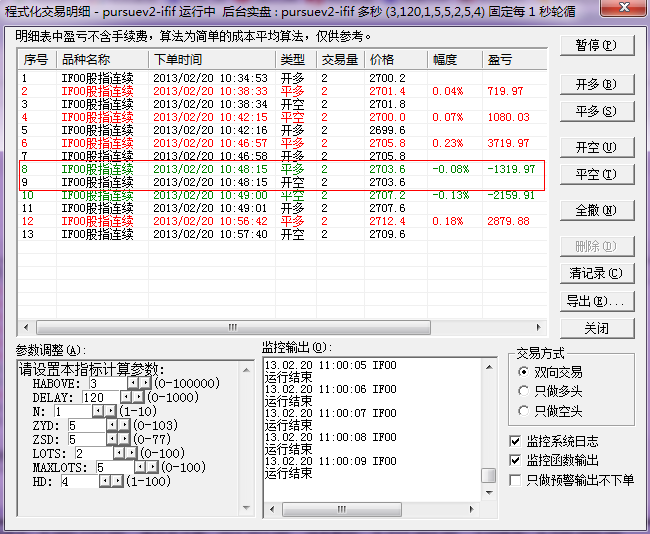The height and width of the screenshot is (534, 650).
Task: Decrease the HD value with left spinner
Action: tap(105, 481)
